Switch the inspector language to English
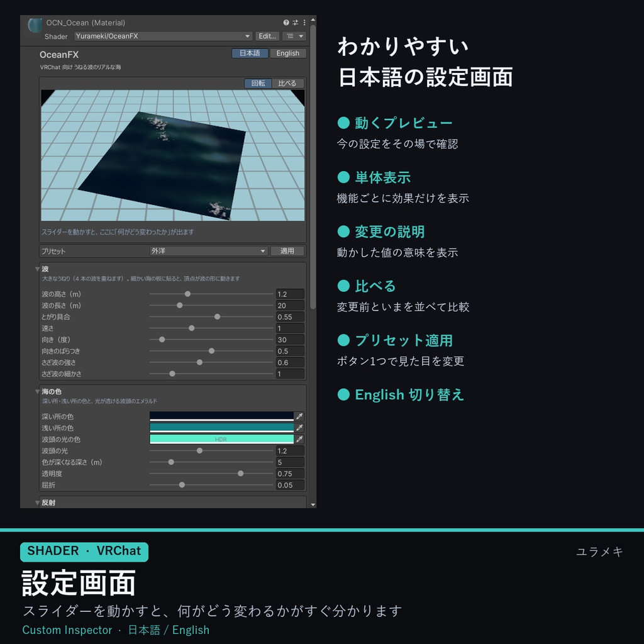The image size is (644, 644). pos(287,53)
